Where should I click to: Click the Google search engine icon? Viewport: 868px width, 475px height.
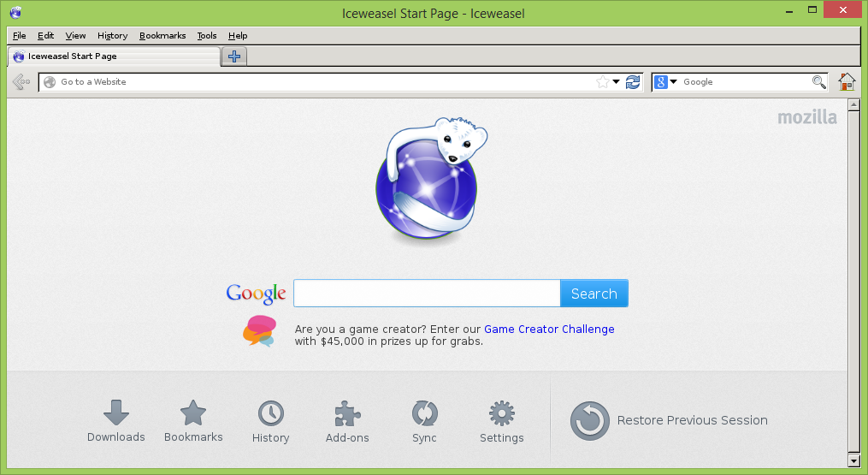[x=660, y=82]
